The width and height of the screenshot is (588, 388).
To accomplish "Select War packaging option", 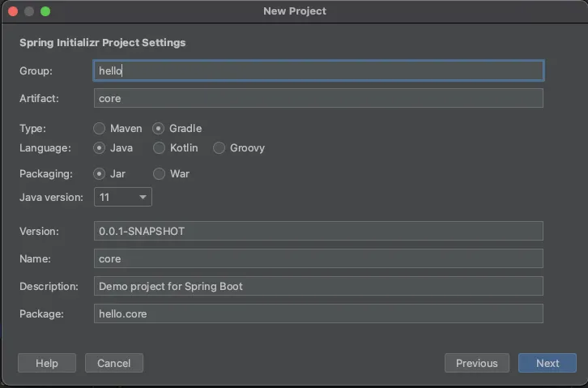I will (x=159, y=173).
